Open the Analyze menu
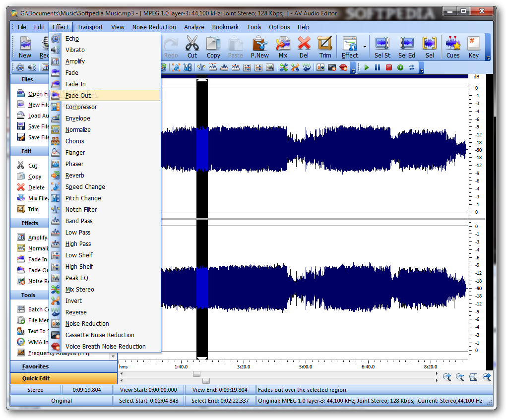The height and width of the screenshot is (420, 507). click(194, 27)
